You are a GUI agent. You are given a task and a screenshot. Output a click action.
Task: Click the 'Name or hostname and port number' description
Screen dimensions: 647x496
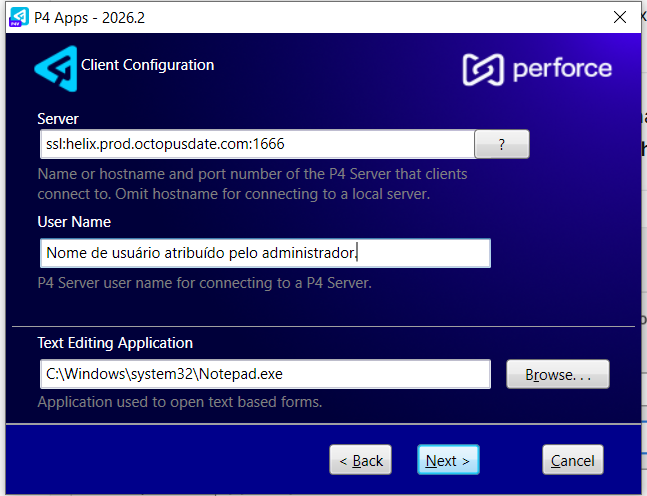[252, 184]
